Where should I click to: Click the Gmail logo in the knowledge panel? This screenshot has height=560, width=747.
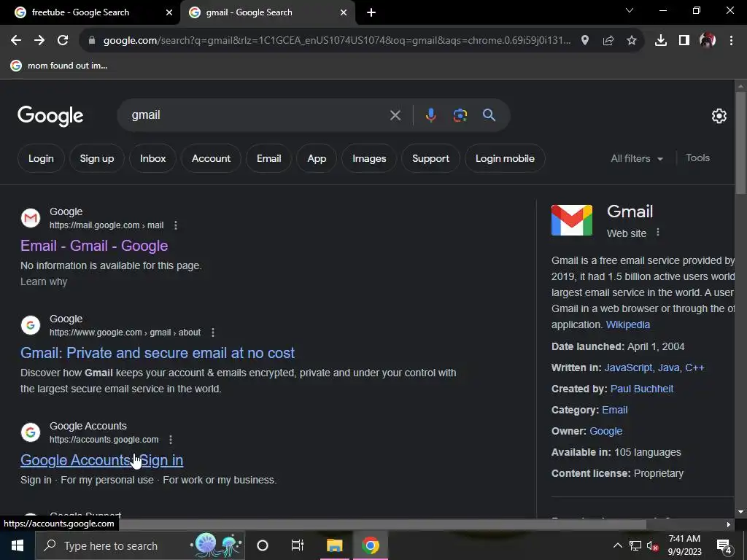click(x=572, y=220)
